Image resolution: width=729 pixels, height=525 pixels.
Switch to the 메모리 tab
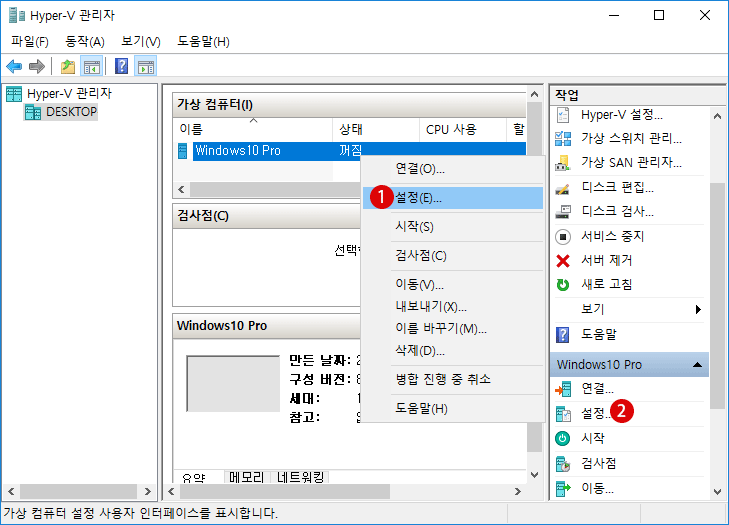(247, 477)
